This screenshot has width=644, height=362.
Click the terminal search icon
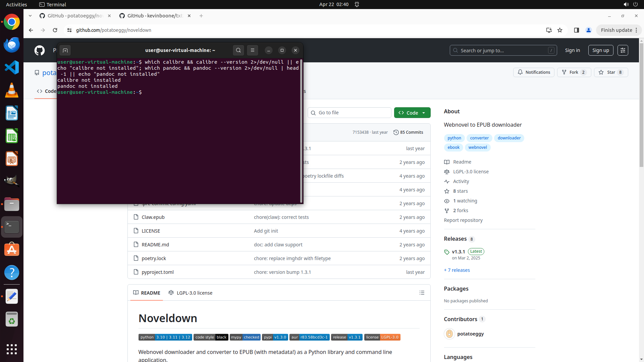(238, 50)
